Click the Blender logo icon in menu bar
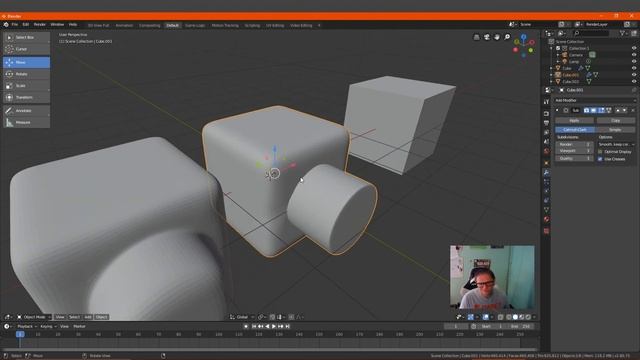 pyautogui.click(x=6, y=25)
